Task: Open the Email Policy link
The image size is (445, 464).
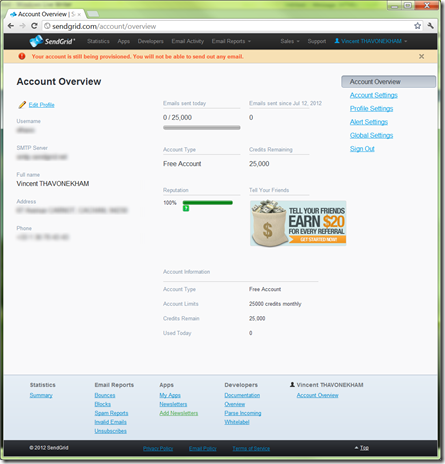Action: coord(202,448)
